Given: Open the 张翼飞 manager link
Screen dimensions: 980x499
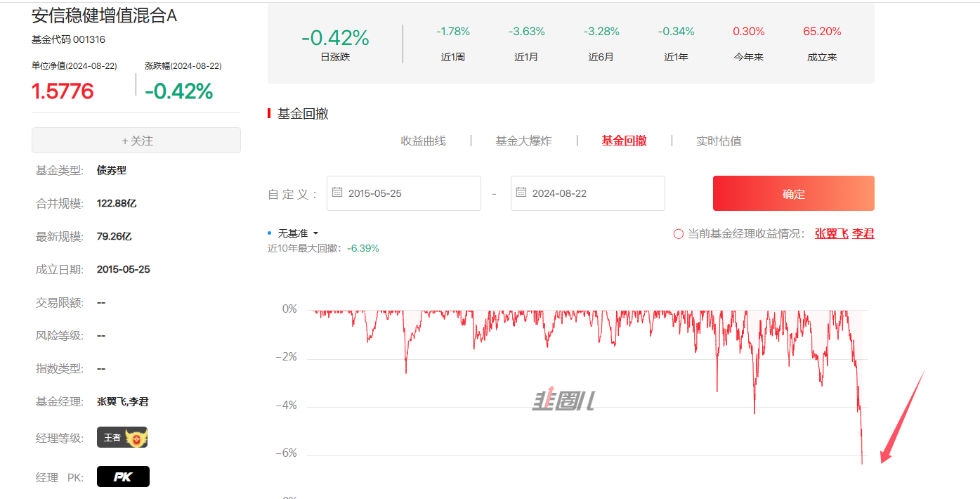Looking at the screenshot, I should pyautogui.click(x=832, y=234).
